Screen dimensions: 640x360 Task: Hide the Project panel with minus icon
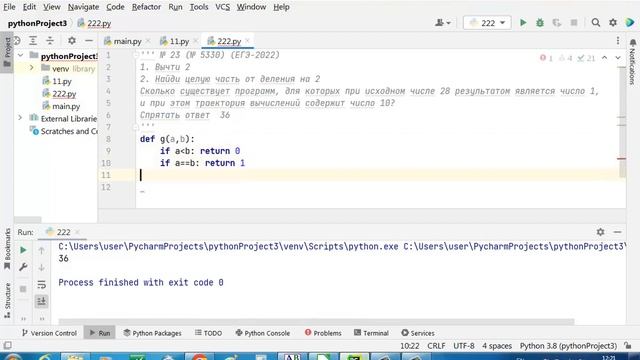(89, 40)
